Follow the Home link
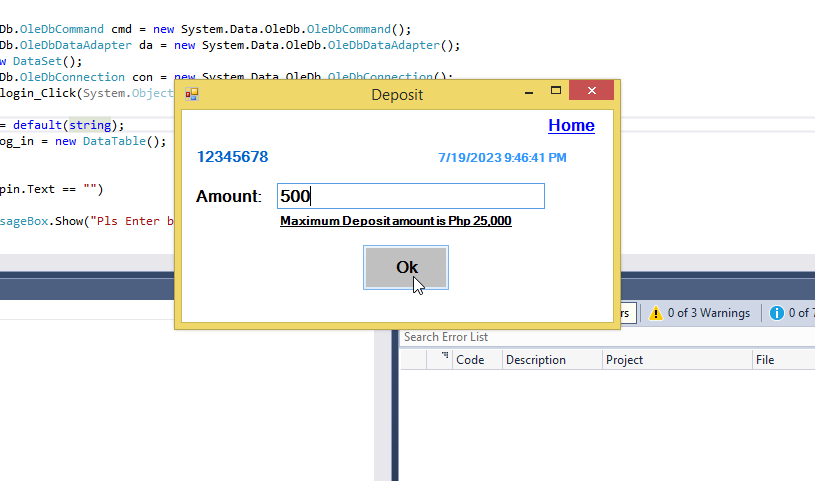 [x=571, y=125]
